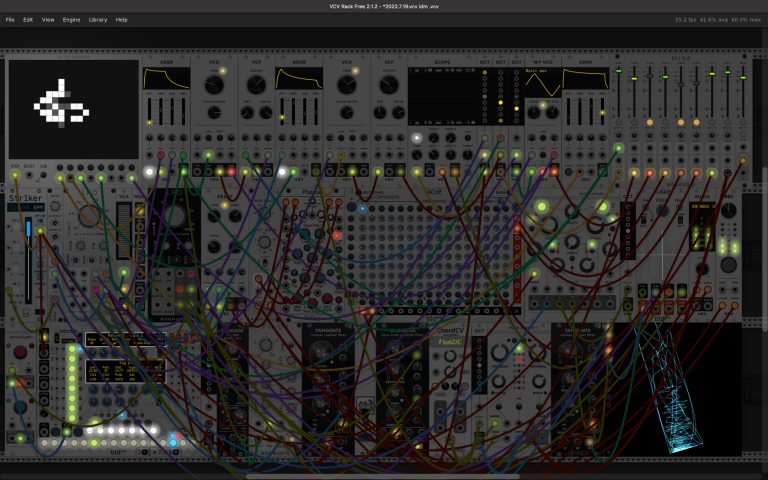
Task: Mute MIX8 channel 4
Action: (x=665, y=122)
